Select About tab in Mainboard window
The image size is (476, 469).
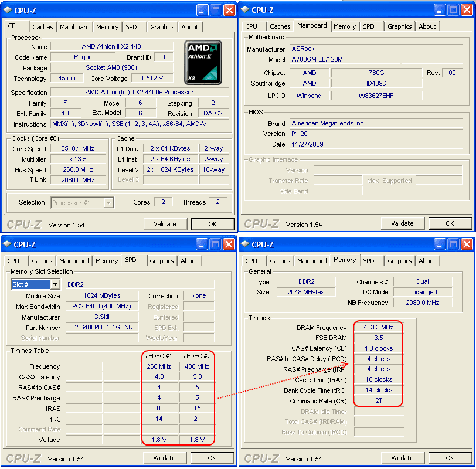click(x=427, y=26)
